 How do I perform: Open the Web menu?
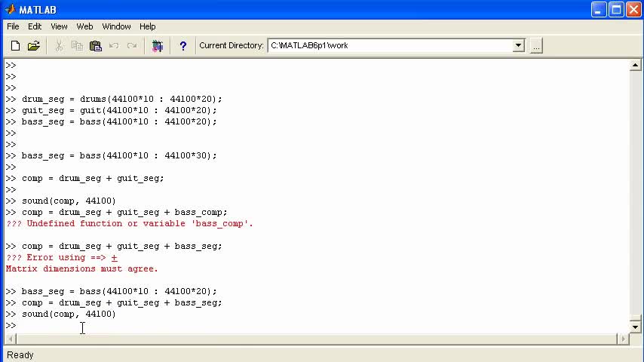[x=84, y=26]
